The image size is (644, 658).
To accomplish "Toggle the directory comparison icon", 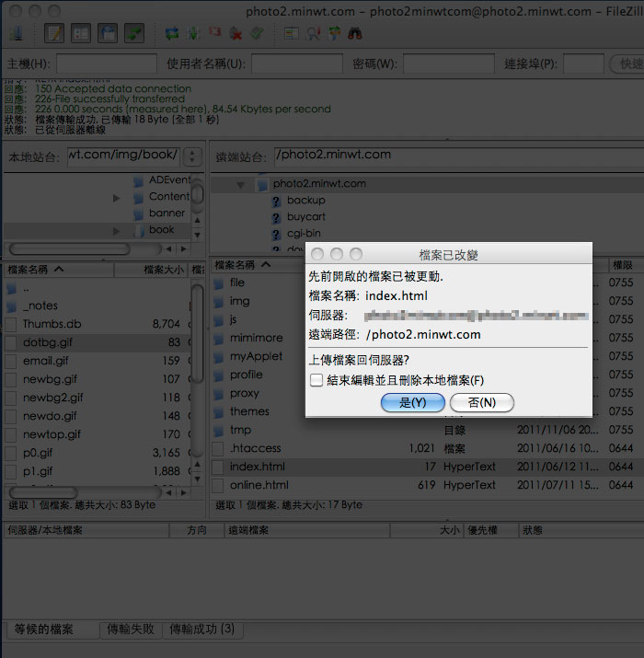I will (x=314, y=33).
